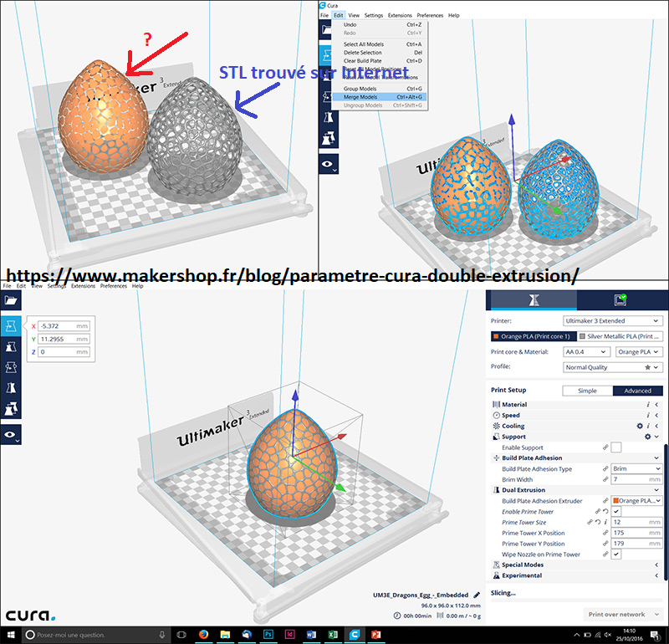Open Photoshop from the taskbar
This screenshot has height=644, width=669.
[x=268, y=635]
